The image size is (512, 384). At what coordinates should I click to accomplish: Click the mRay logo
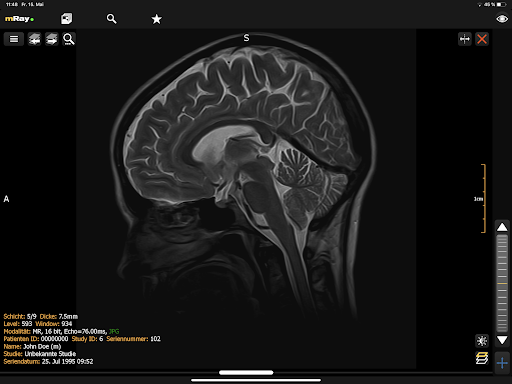pos(19,19)
